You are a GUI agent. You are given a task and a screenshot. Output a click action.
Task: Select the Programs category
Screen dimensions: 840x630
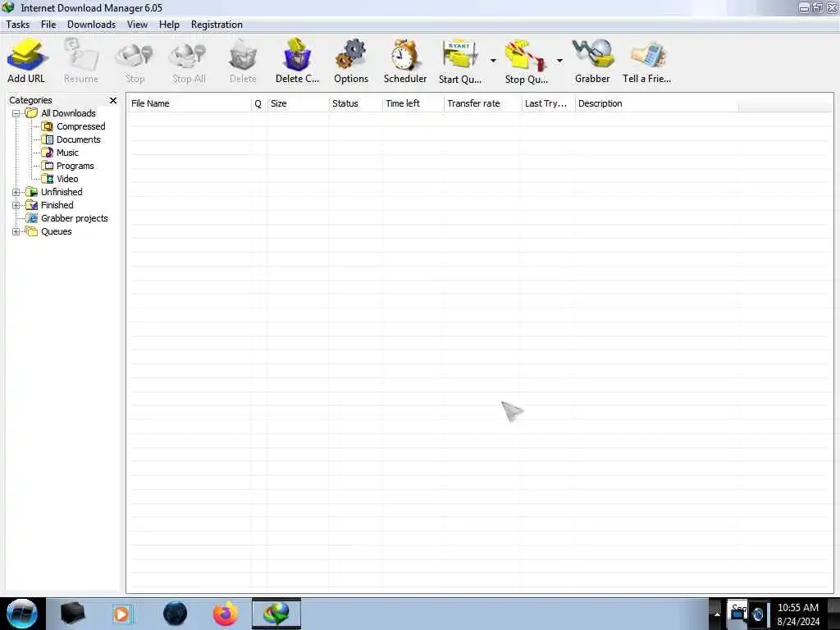coord(75,166)
